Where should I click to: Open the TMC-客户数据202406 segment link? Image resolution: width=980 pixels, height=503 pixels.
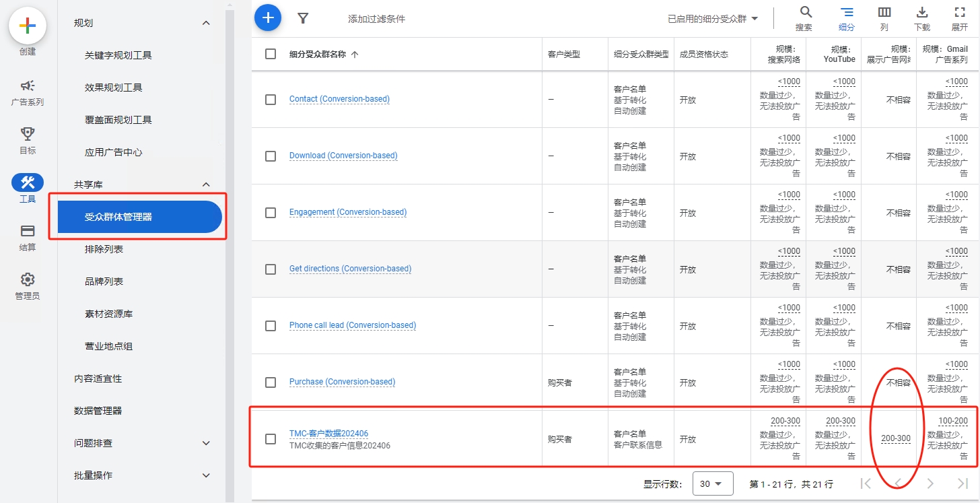pyautogui.click(x=328, y=434)
